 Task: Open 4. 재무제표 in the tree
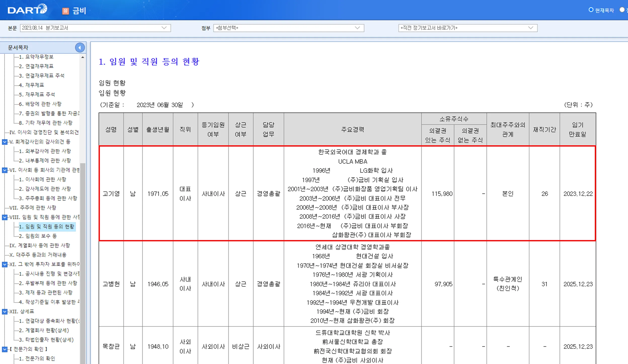(31, 85)
